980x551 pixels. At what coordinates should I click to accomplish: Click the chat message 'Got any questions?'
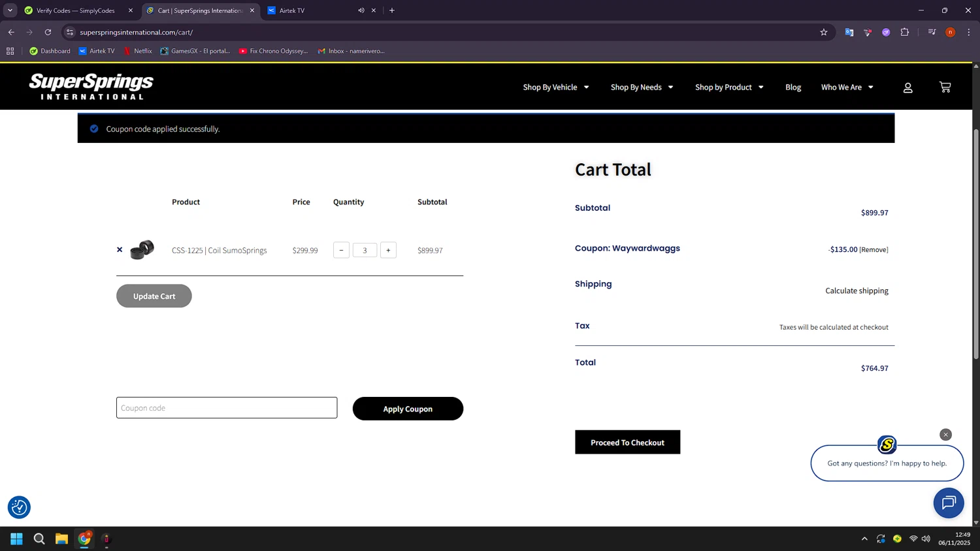887,464
